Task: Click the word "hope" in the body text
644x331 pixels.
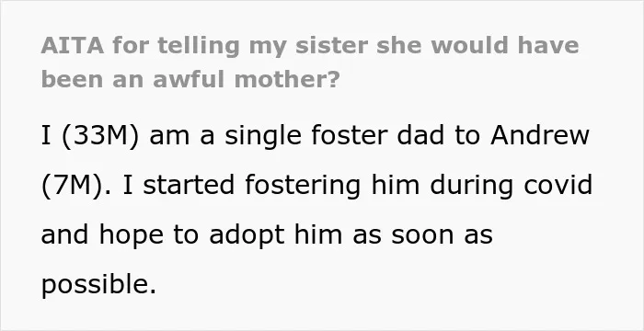Action: (x=131, y=235)
